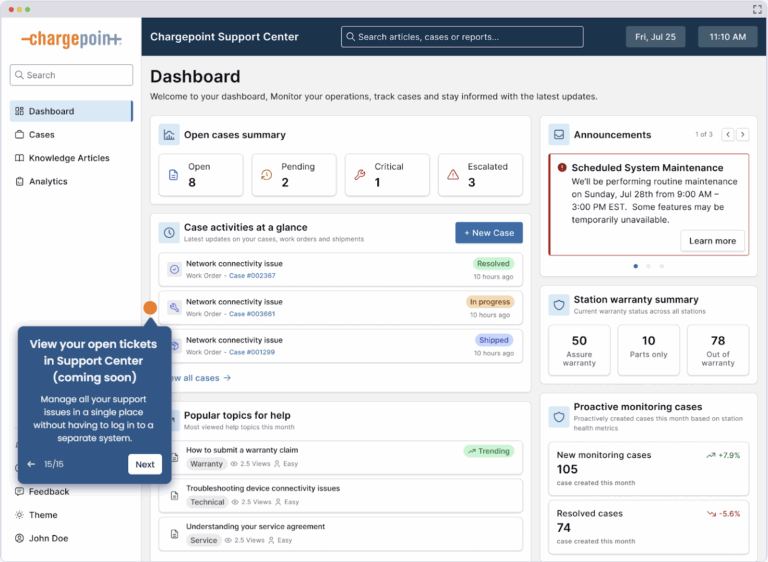Click the Critical wrench icon
This screenshot has width=768, height=562.
(x=360, y=175)
